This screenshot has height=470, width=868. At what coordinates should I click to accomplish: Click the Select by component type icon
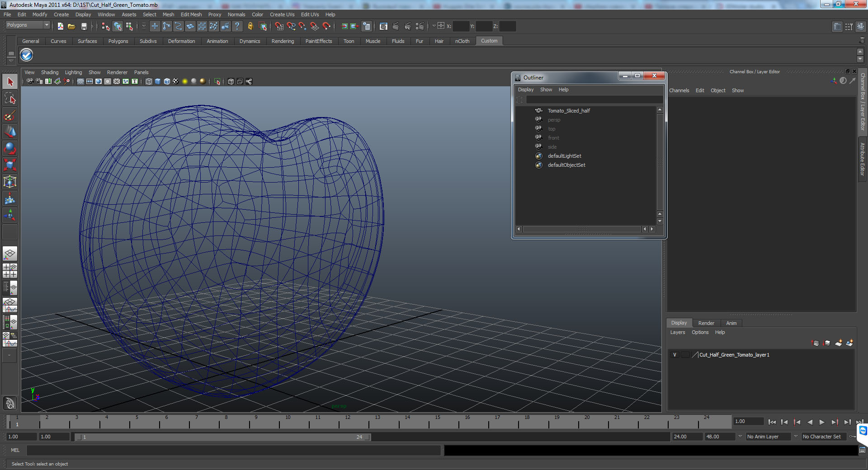click(129, 26)
